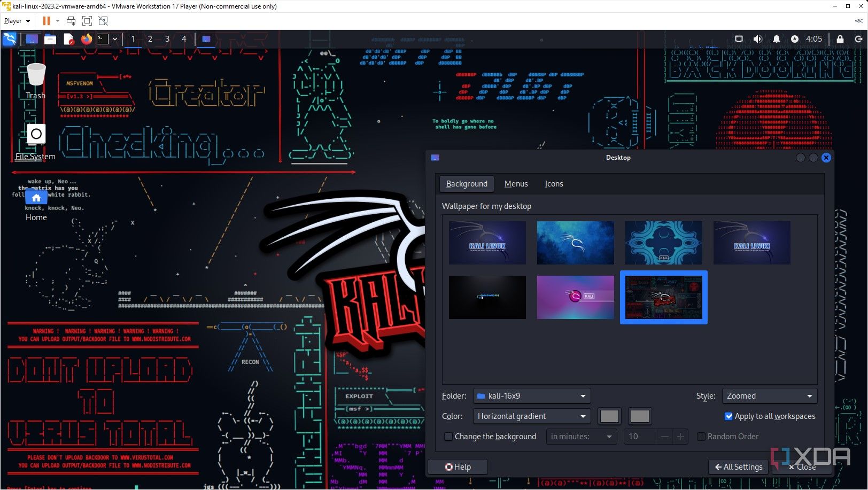Open the Kali applications menu
Viewport: 868px width, 490px height.
click(x=10, y=38)
